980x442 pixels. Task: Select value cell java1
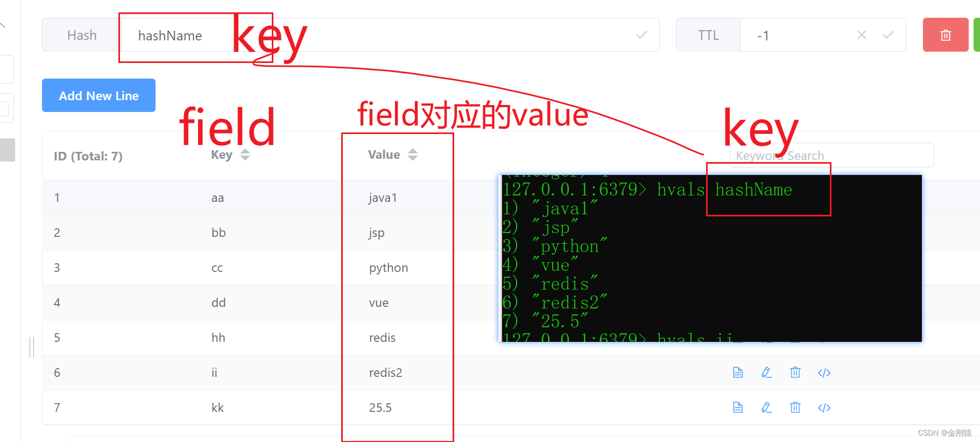(x=383, y=198)
